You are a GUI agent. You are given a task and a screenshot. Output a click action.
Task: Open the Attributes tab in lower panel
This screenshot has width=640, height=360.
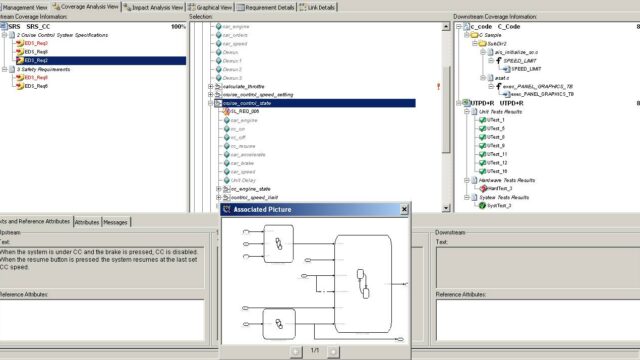(87, 222)
